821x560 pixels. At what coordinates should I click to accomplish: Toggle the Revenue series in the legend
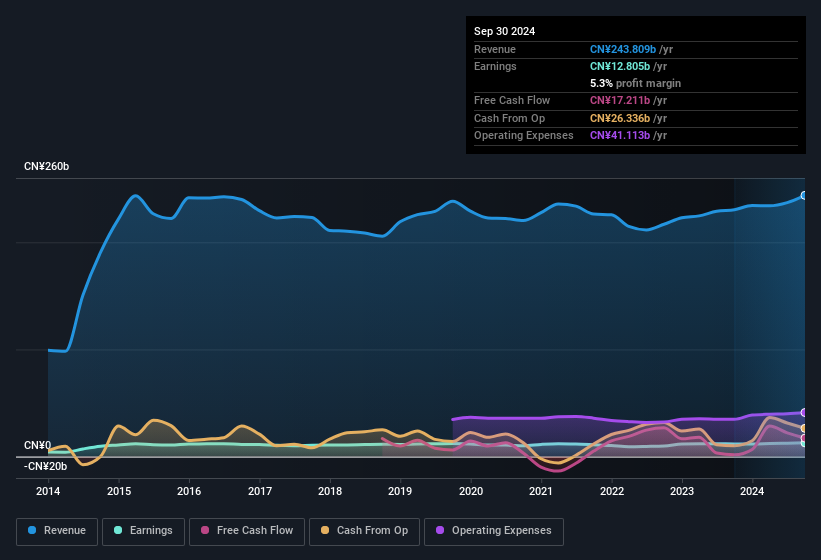pyautogui.click(x=57, y=530)
